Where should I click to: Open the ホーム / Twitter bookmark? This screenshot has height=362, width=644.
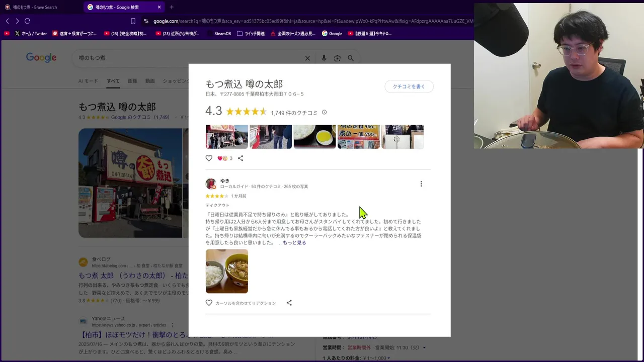(x=31, y=34)
